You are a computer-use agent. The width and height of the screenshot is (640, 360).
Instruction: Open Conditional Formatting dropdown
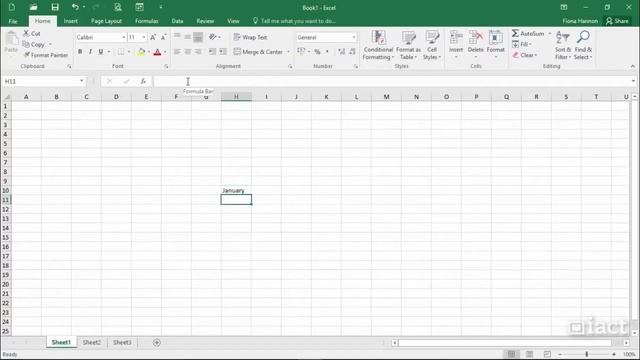coord(378,45)
